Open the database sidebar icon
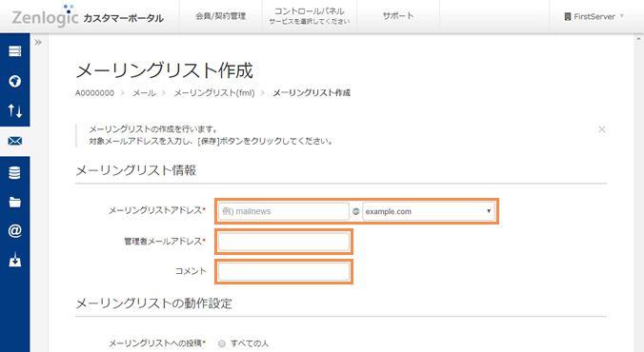 pos(15,173)
